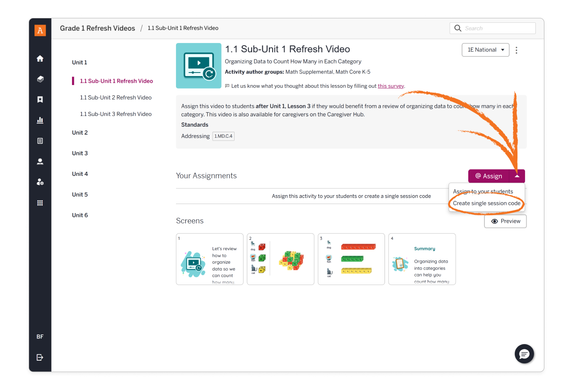Screen dimensions: 573x392
Task: Open screen 4 Summary thumbnail
Action: coord(422,259)
